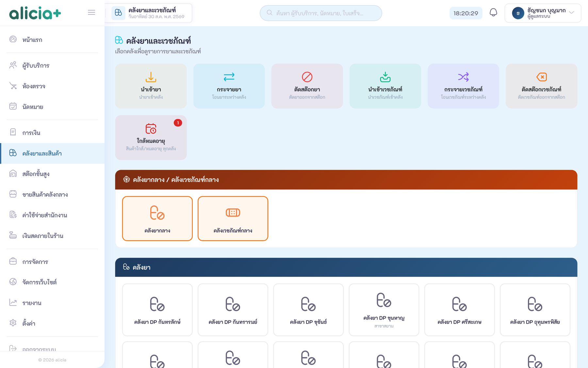
Task: Open คลังยา DP ขุขันธ์ card
Action: (308, 310)
